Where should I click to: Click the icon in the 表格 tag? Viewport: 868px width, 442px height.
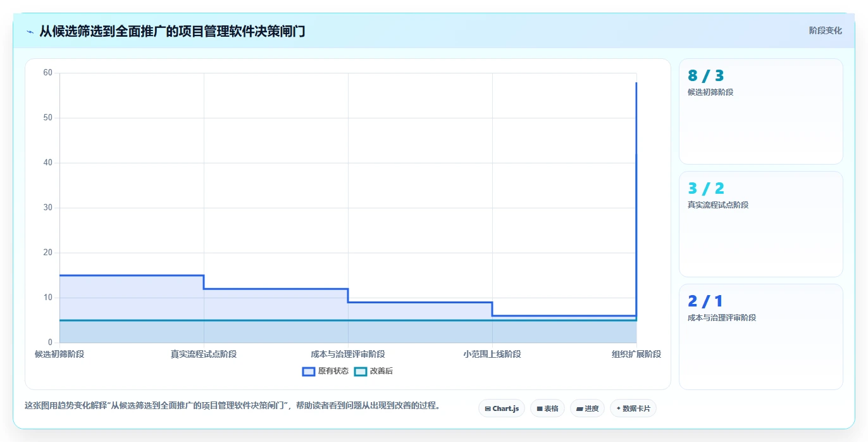click(540, 409)
